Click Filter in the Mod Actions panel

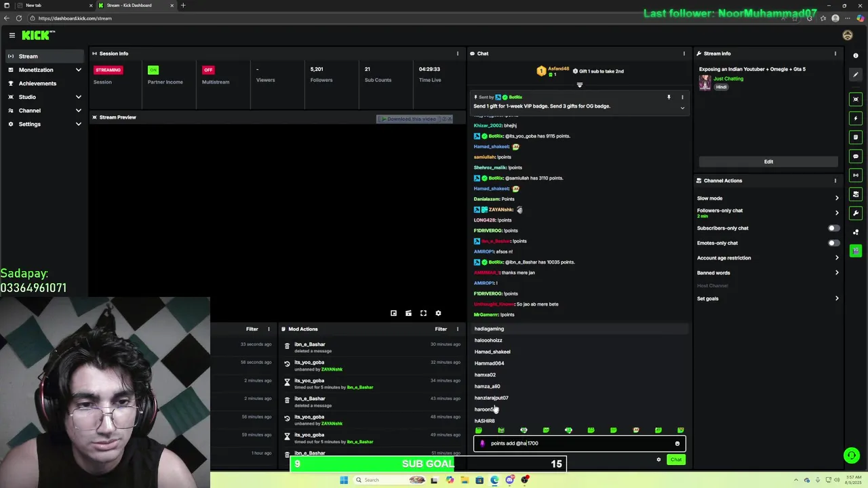pos(441,329)
